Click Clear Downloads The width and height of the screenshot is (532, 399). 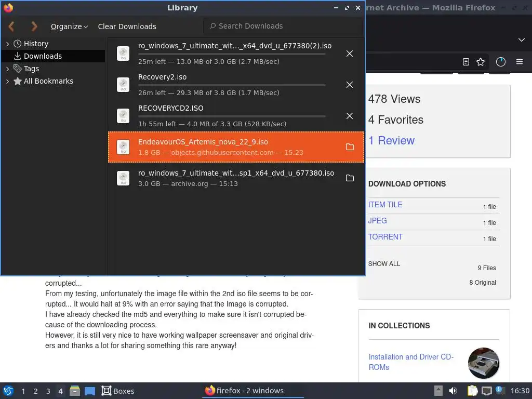click(127, 26)
